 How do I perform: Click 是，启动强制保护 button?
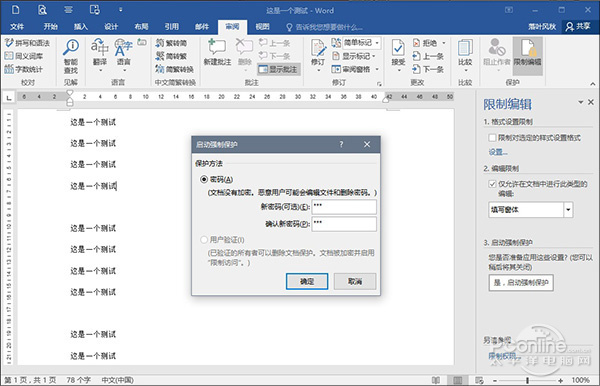click(x=521, y=283)
